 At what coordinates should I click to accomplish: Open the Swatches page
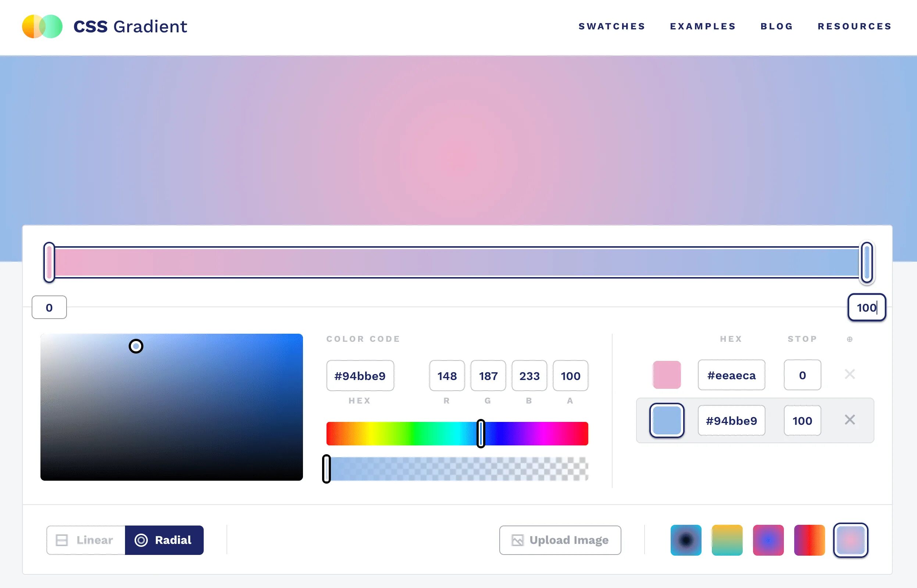[x=611, y=26]
